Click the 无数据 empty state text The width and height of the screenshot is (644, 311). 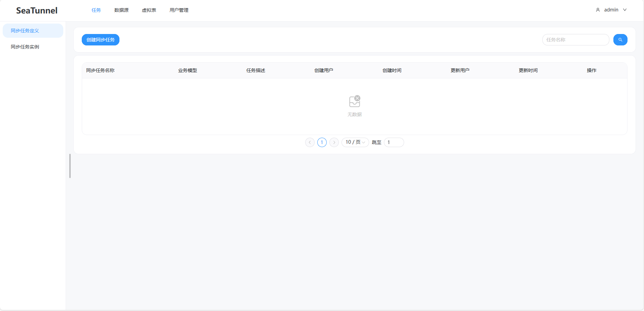pos(355,114)
